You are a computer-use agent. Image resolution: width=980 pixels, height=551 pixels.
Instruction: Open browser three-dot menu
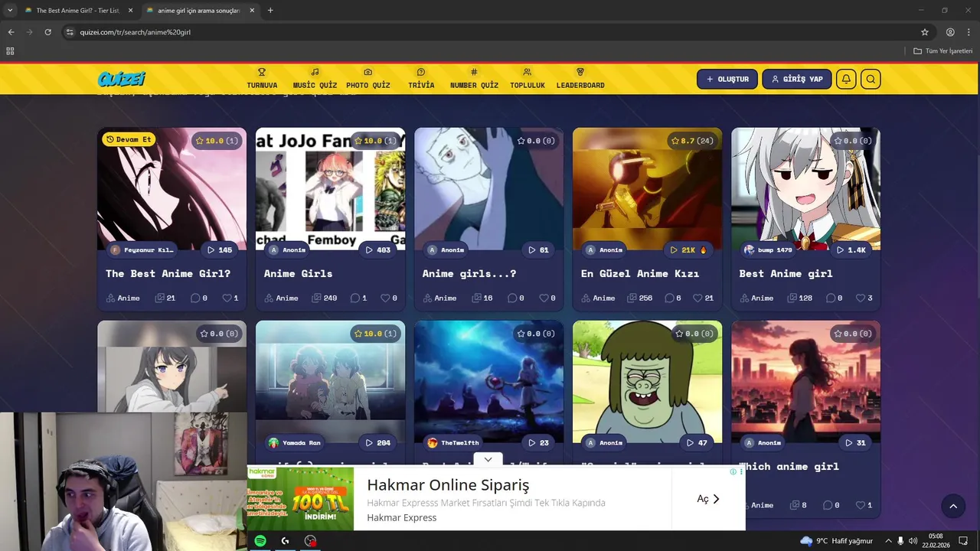tap(969, 32)
